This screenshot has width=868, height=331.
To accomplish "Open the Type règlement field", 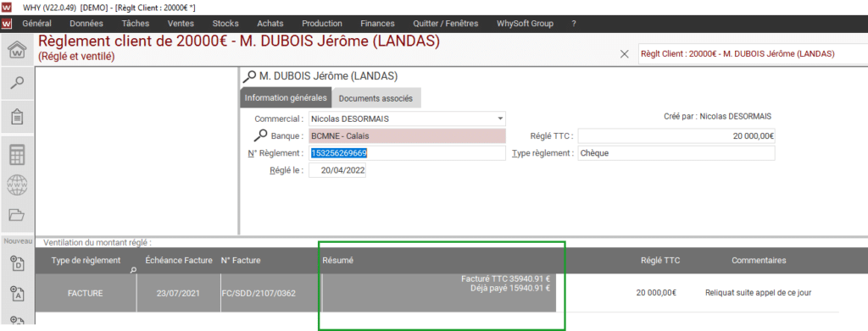I will point(676,153).
